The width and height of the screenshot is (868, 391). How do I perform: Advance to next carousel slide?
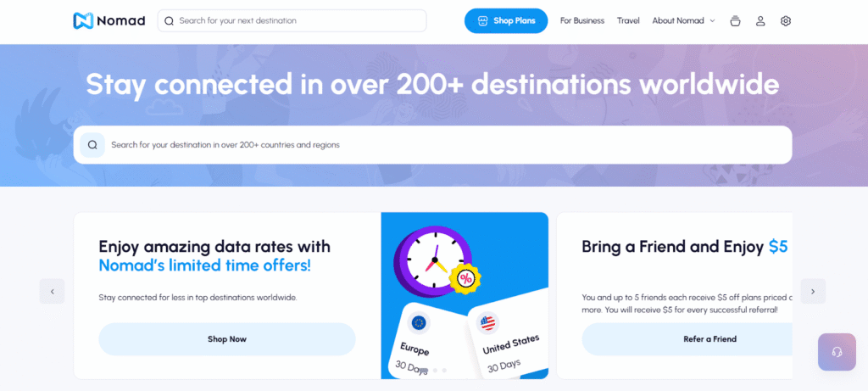tap(813, 291)
